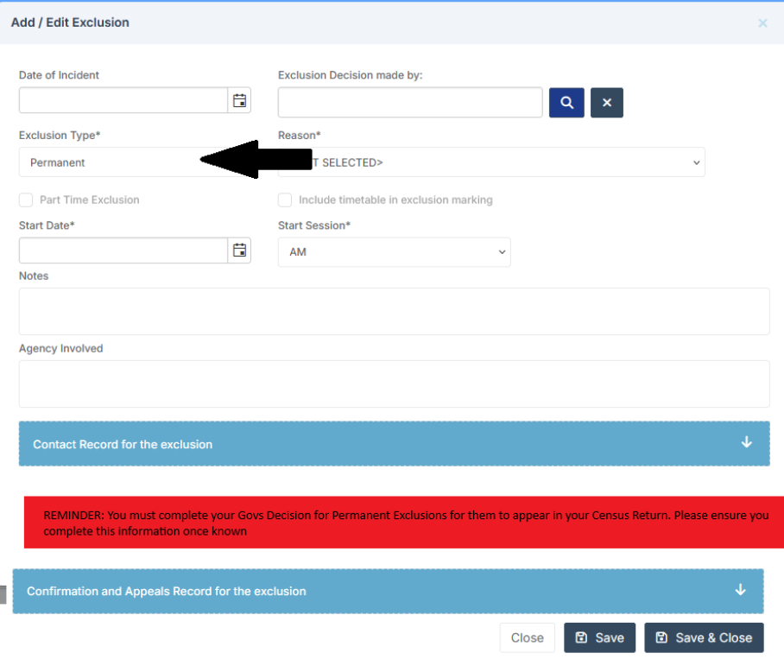Click the search magnifier for decision maker
This screenshot has width=784, height=672.
[x=566, y=103]
